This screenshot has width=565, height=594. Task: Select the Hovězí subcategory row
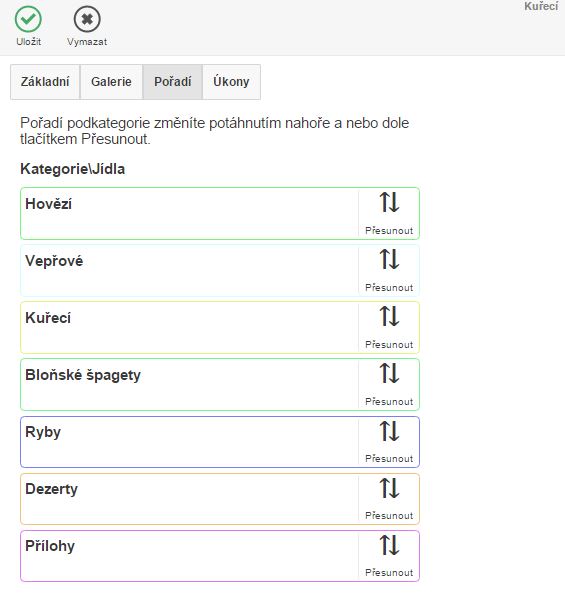pyautogui.click(x=220, y=213)
